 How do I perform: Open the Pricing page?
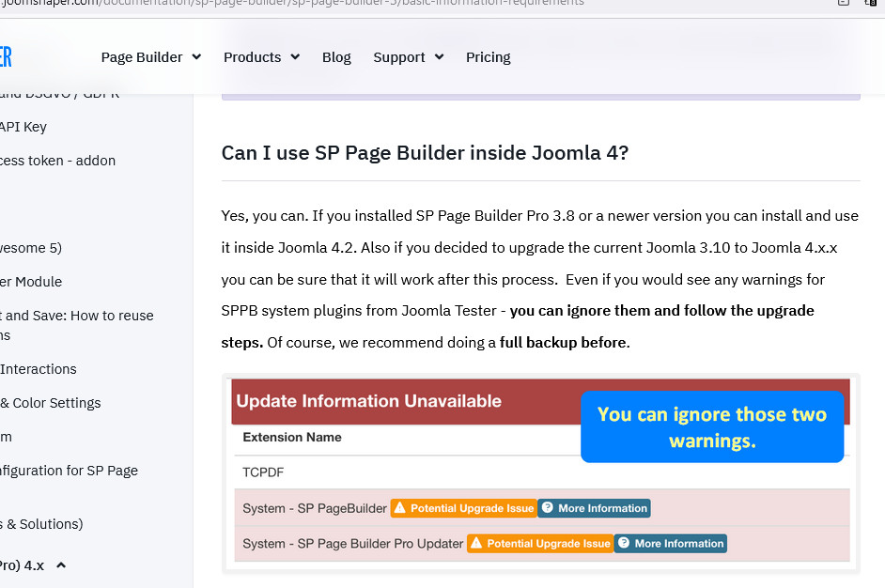tap(488, 57)
